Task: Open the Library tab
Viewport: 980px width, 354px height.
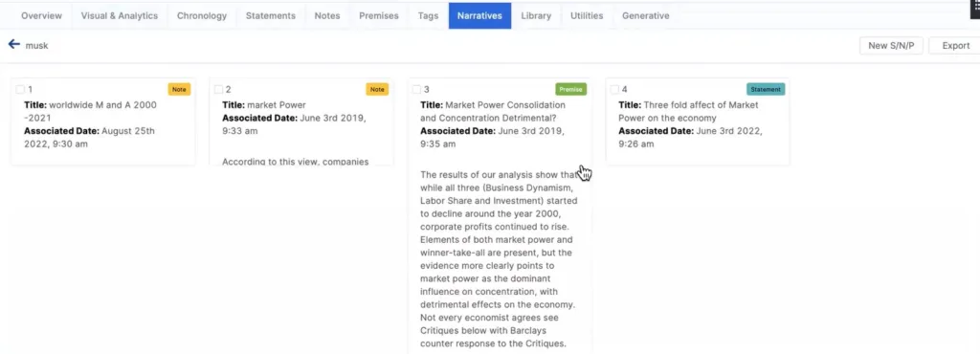Action: click(x=536, y=15)
